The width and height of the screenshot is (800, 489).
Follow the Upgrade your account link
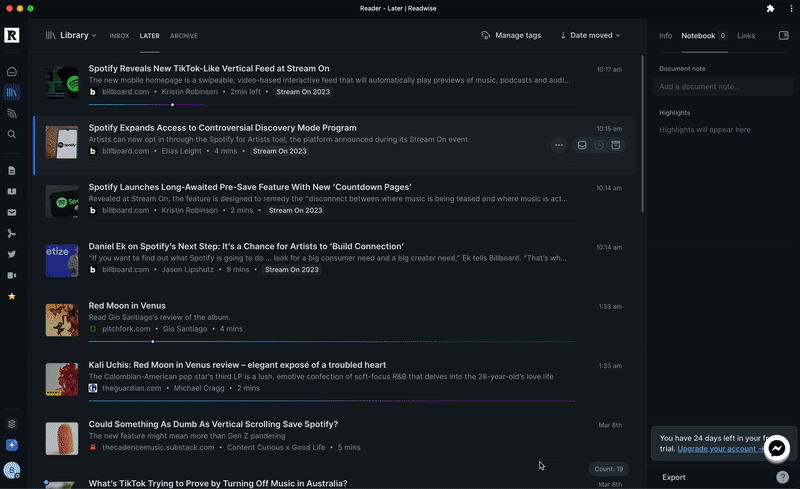pyautogui.click(x=720, y=449)
